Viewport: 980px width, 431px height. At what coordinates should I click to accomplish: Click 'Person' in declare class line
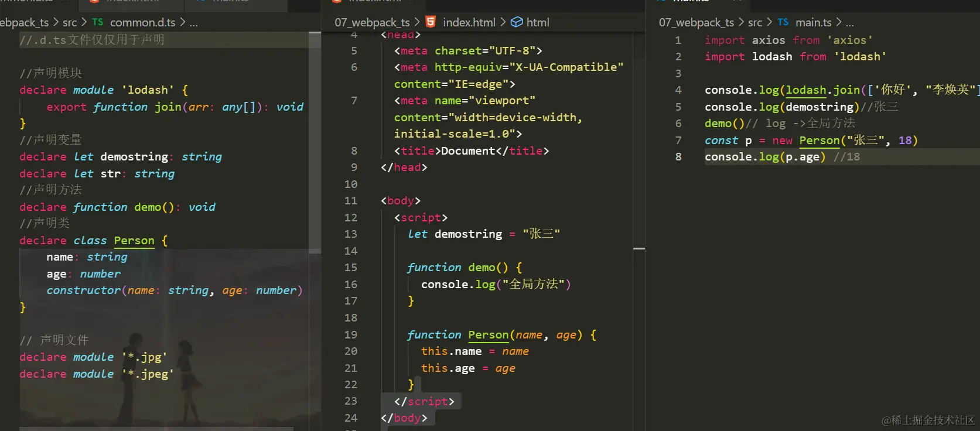[x=134, y=240]
